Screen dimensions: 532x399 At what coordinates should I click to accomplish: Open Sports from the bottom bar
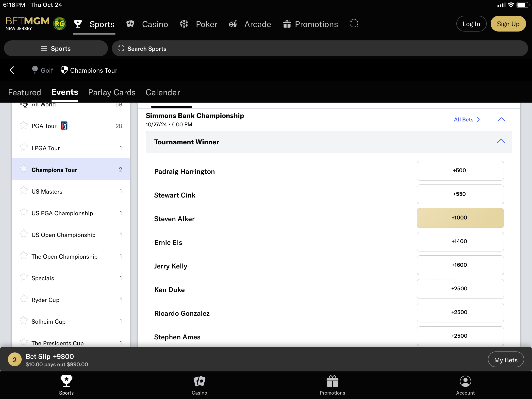point(66,385)
